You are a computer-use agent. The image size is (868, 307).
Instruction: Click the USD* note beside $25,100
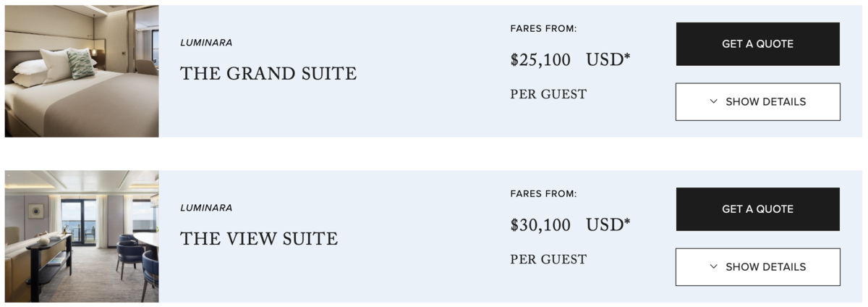[x=608, y=59]
